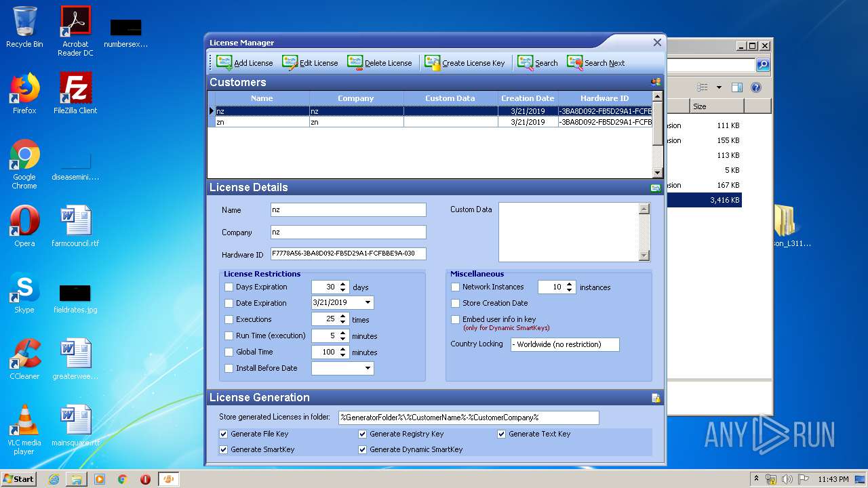Open Opera desktop shortcut
The image size is (868, 488).
pos(24,226)
